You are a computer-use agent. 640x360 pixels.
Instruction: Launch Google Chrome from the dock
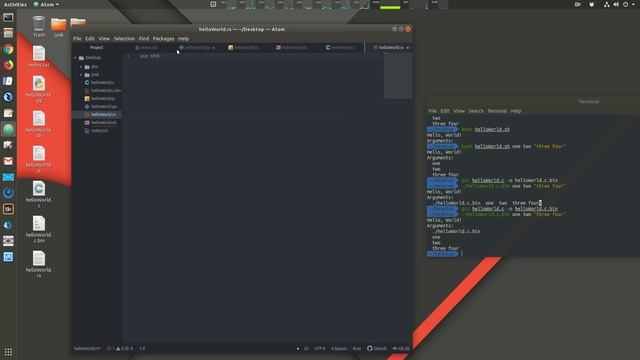coord(8,49)
